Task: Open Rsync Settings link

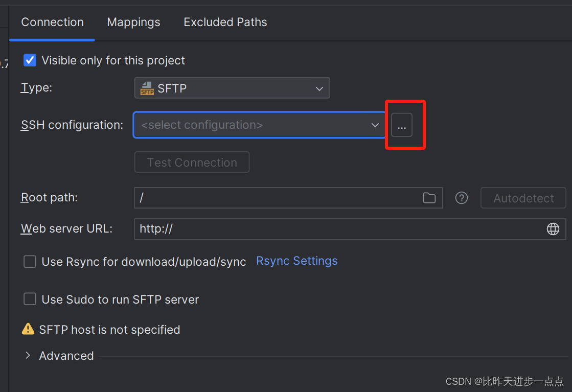Action: click(x=296, y=261)
